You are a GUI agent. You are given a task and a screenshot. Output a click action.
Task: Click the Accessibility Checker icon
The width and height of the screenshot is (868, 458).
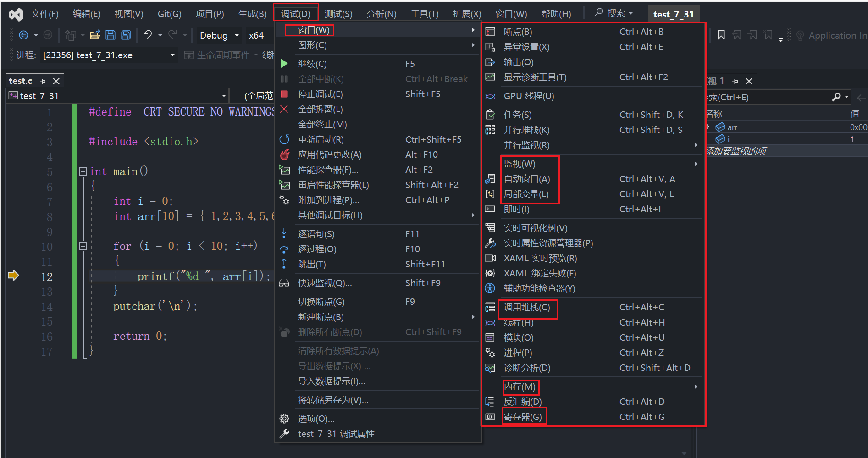coord(490,288)
